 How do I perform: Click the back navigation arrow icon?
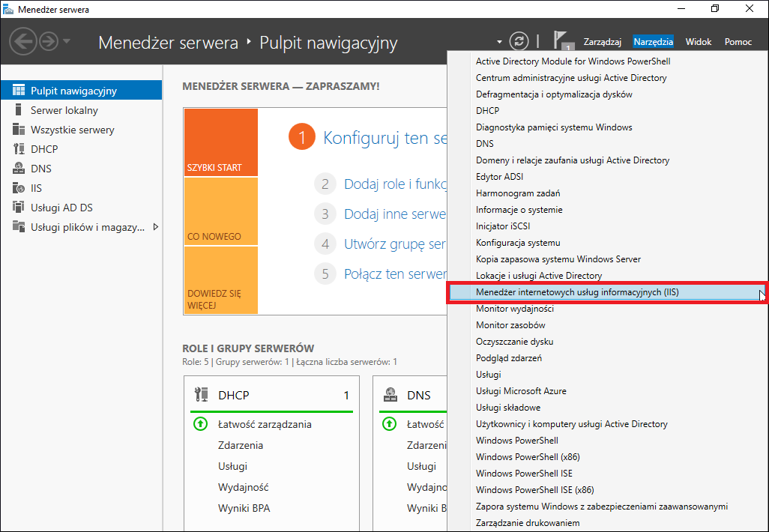[x=23, y=41]
